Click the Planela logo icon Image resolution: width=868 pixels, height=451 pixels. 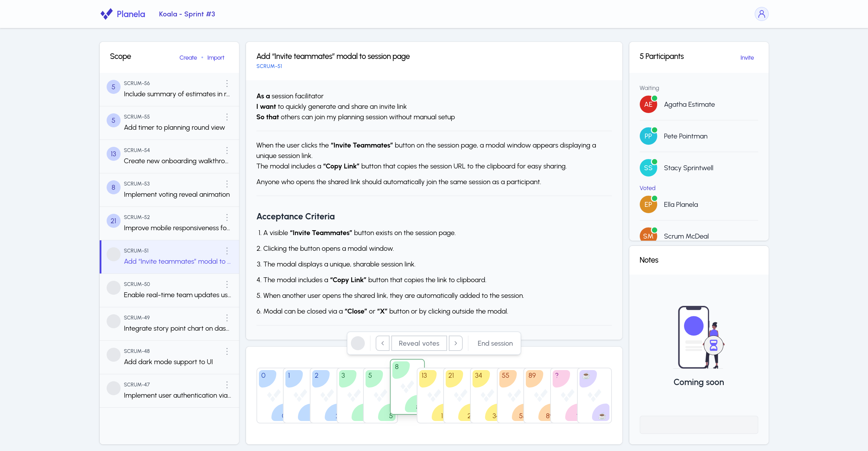coord(107,14)
